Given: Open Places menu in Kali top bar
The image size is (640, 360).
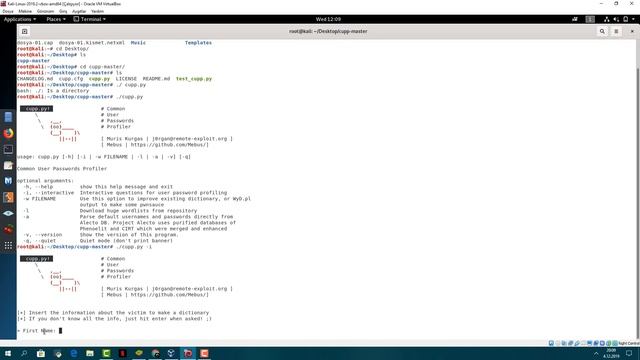Looking at the screenshot, I should point(56,19).
